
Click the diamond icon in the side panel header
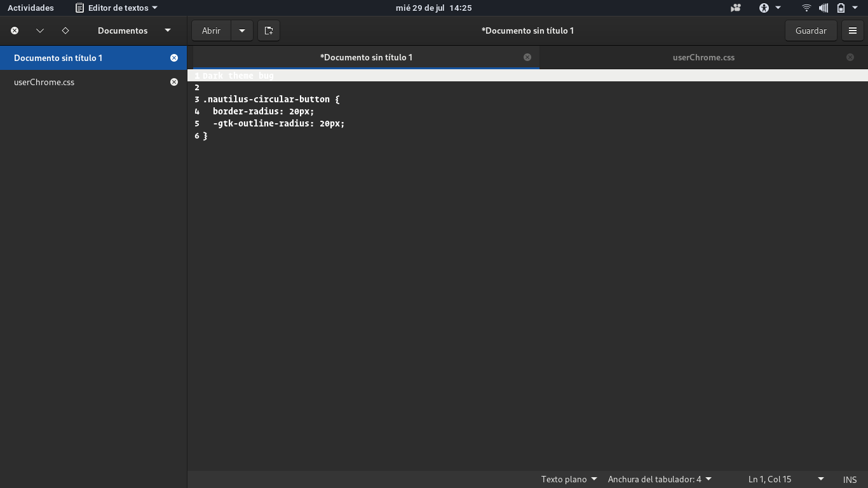pyautogui.click(x=64, y=30)
